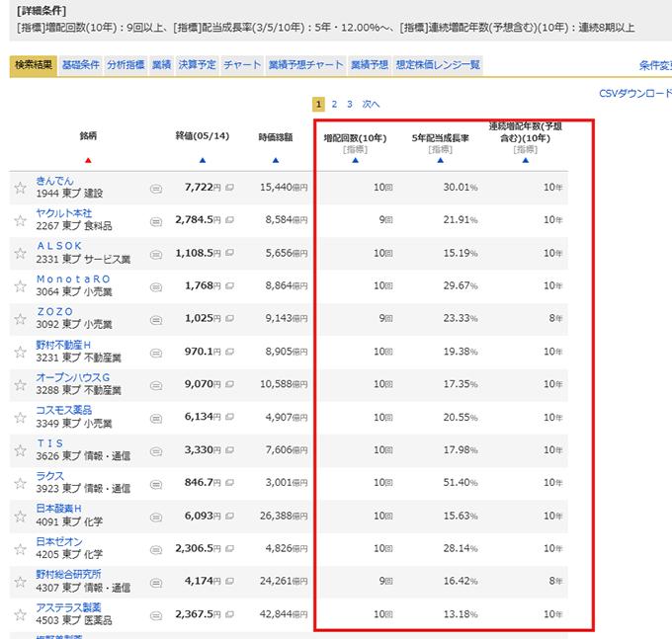Toggle favorite star for アステラス製薬
672x639 pixels.
[x=20, y=615]
